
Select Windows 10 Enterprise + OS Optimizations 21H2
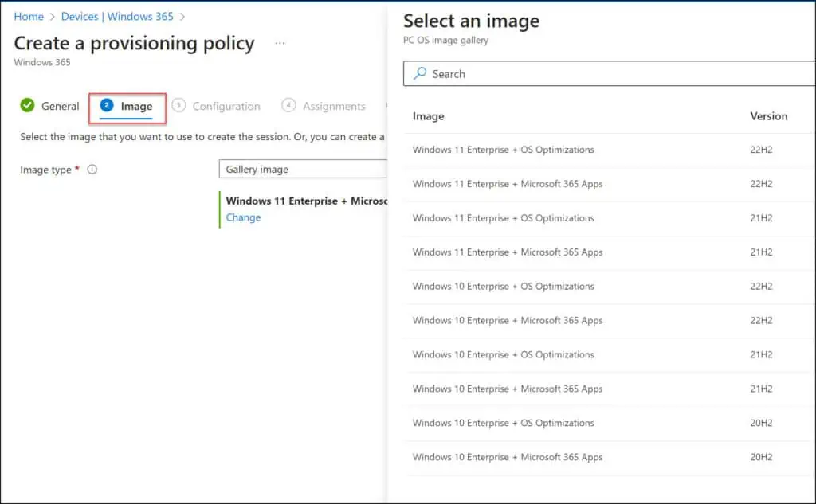click(x=609, y=355)
